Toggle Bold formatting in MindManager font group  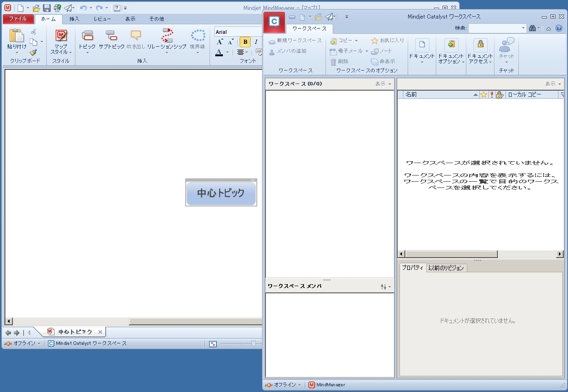(245, 42)
